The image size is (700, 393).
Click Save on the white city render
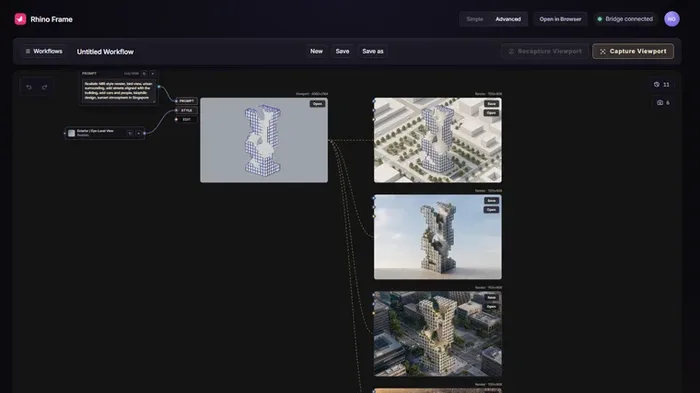[x=492, y=104]
